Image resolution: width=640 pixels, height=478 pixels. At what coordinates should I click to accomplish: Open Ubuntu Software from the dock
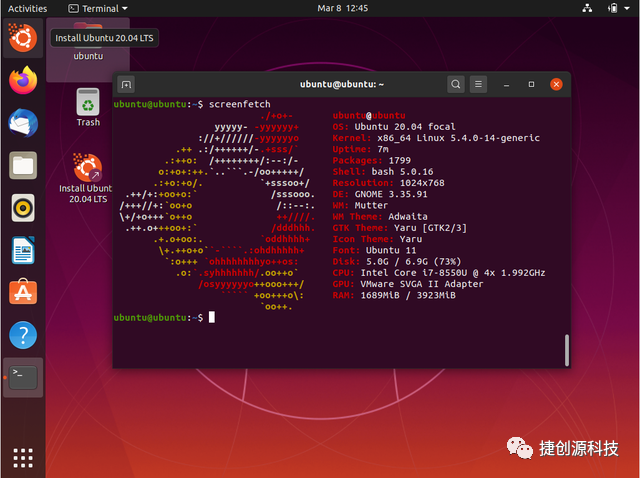23,292
